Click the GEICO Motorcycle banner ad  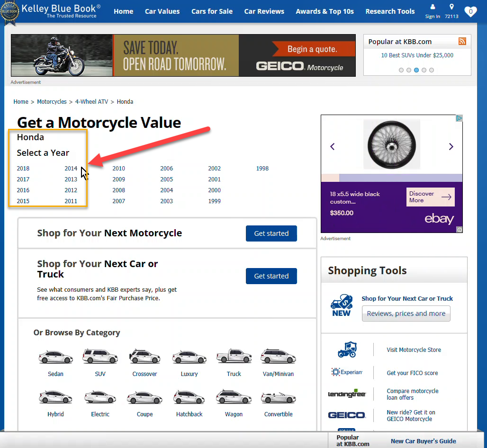(x=183, y=55)
